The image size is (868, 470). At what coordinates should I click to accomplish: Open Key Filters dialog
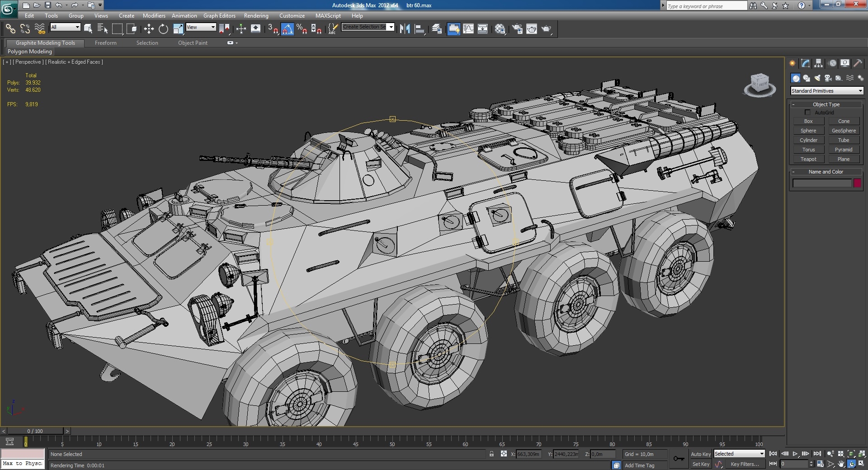point(745,464)
